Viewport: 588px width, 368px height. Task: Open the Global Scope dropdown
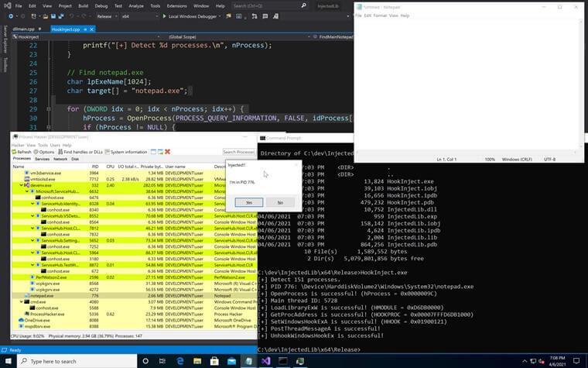coord(238,37)
